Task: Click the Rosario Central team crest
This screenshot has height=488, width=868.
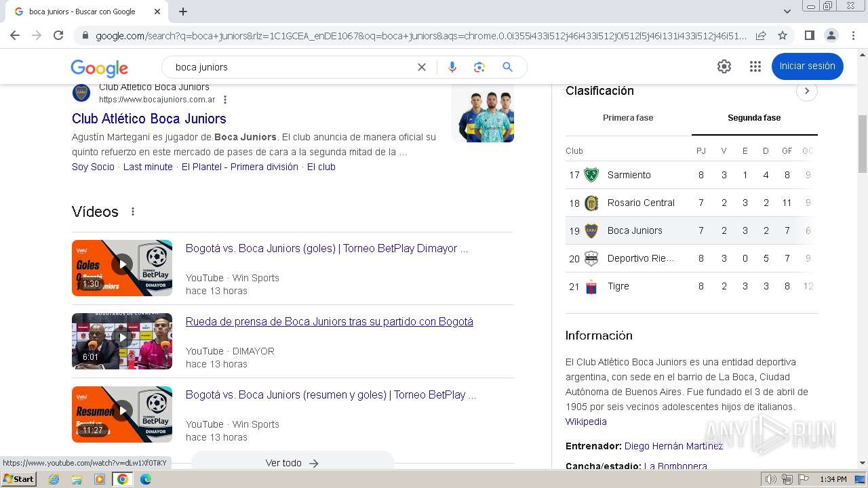Action: tap(591, 203)
